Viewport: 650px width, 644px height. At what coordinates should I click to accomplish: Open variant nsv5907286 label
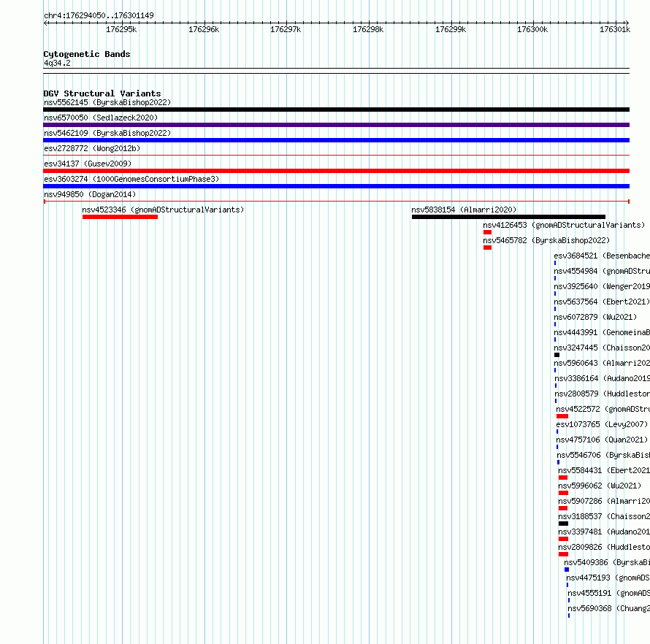click(x=604, y=501)
